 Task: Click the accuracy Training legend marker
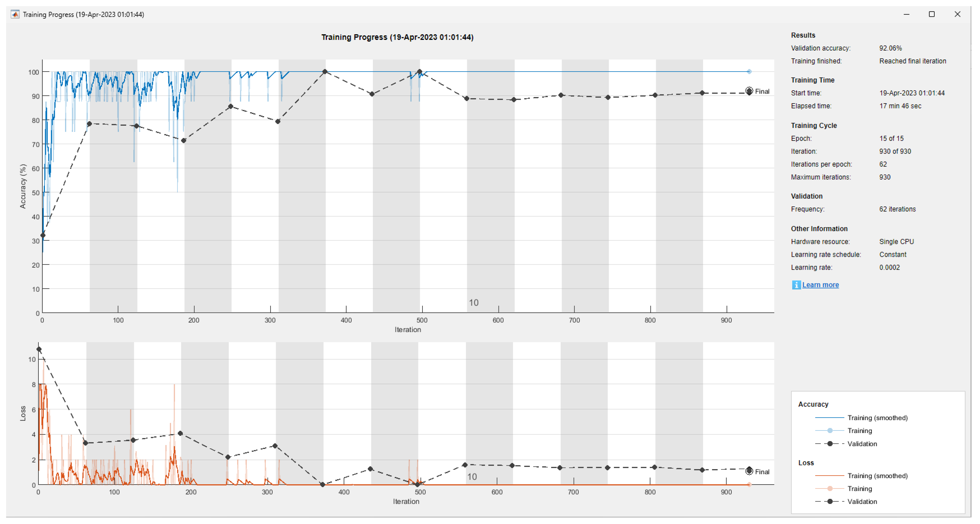coord(830,430)
